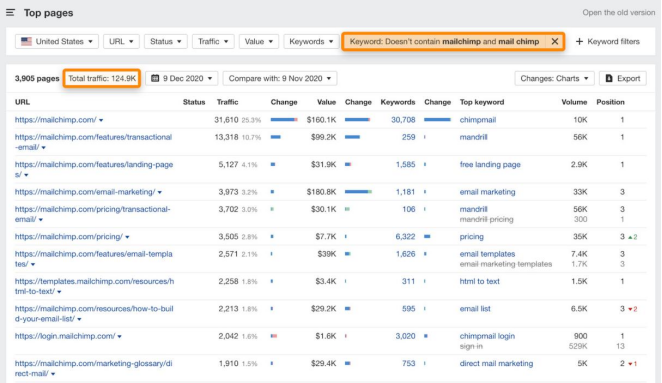The height and width of the screenshot is (383, 662).
Task: Click the green up arrow in pricing row
Action: [x=630, y=237]
